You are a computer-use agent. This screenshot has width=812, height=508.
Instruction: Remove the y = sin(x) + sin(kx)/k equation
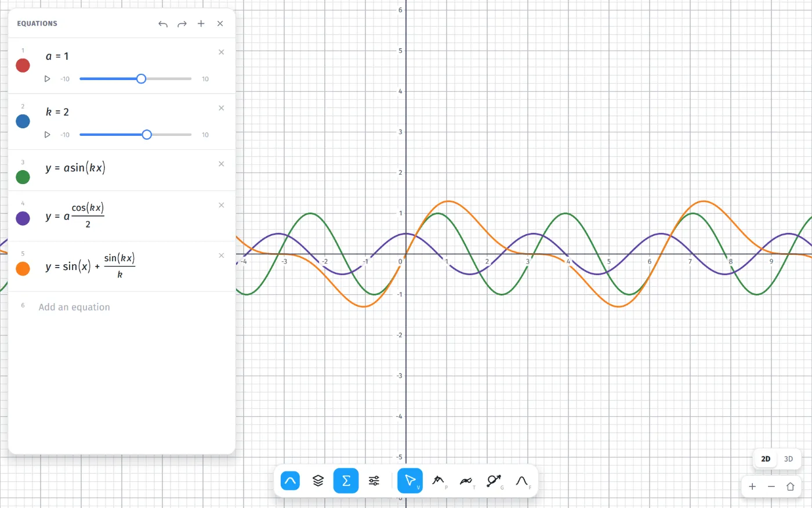pos(222,255)
